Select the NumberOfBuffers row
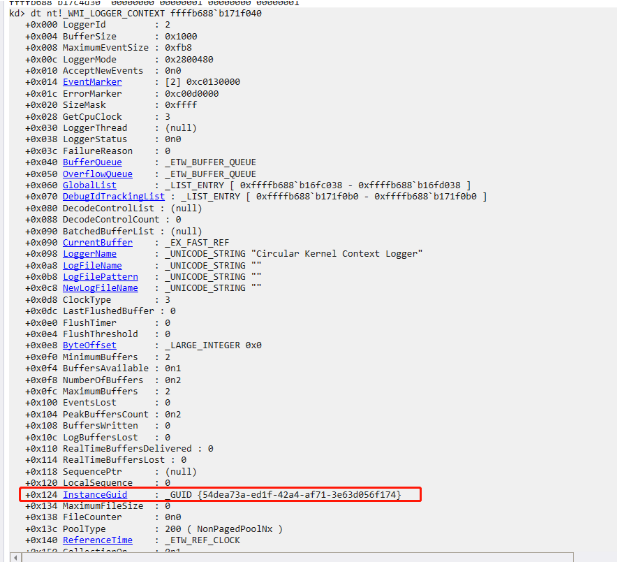Image resolution: width=617 pixels, height=566 pixels. tap(103, 380)
